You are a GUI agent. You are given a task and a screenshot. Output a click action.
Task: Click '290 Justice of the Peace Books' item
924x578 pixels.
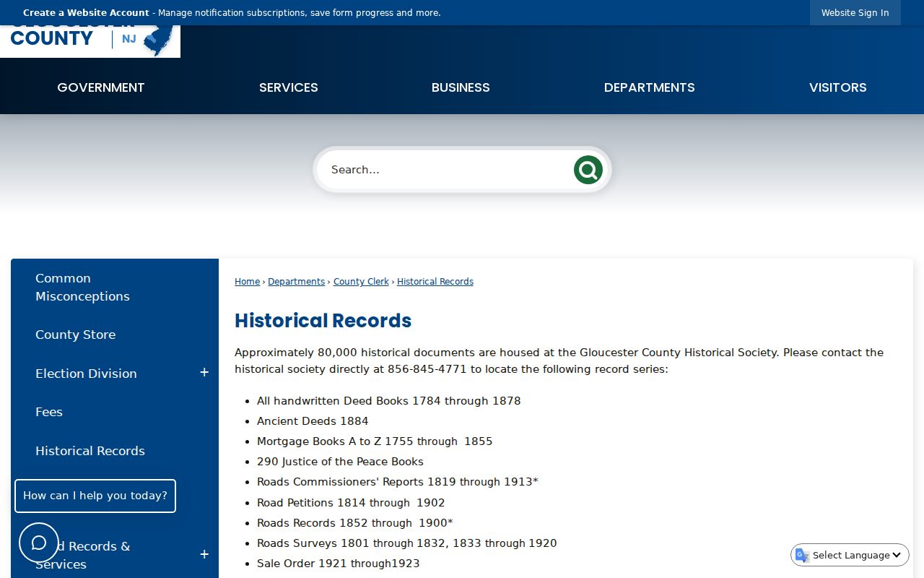pyautogui.click(x=340, y=462)
